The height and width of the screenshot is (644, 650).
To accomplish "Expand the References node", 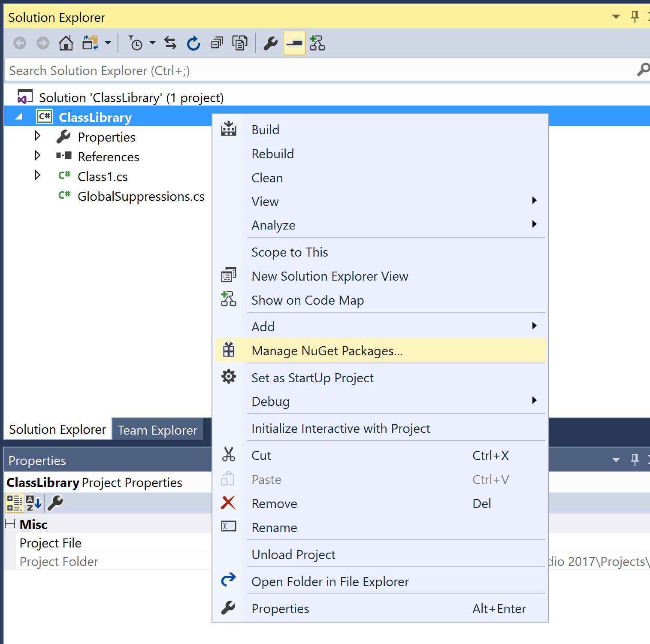I will pos(38,155).
